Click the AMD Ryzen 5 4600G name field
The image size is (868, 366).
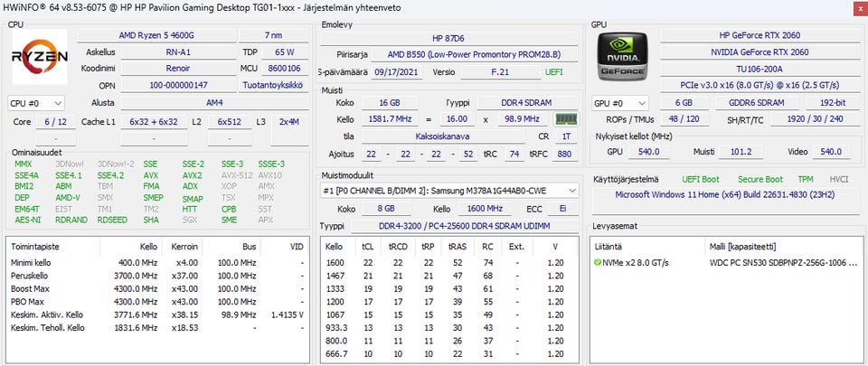tap(156, 35)
